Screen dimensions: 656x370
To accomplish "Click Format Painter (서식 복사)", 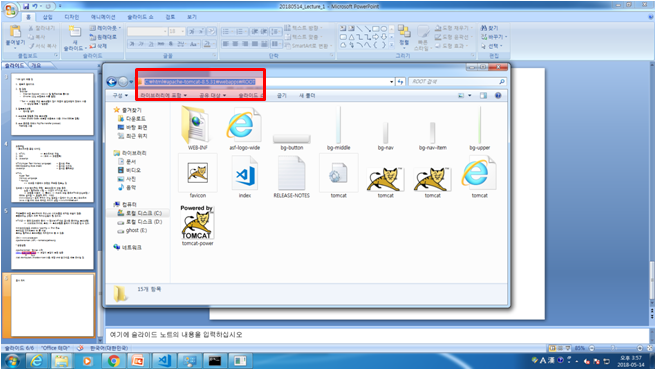I will click(43, 46).
